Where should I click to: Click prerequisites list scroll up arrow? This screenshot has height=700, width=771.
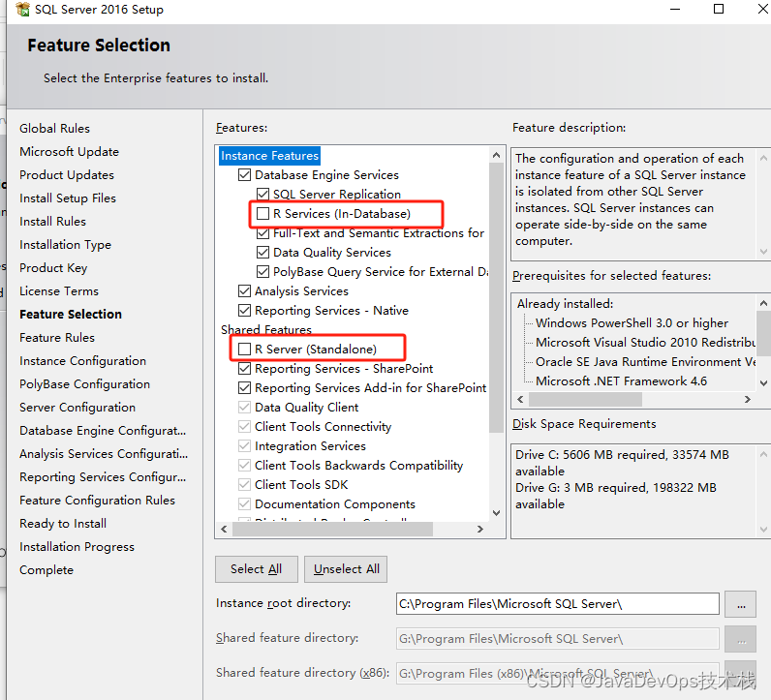pos(763,303)
